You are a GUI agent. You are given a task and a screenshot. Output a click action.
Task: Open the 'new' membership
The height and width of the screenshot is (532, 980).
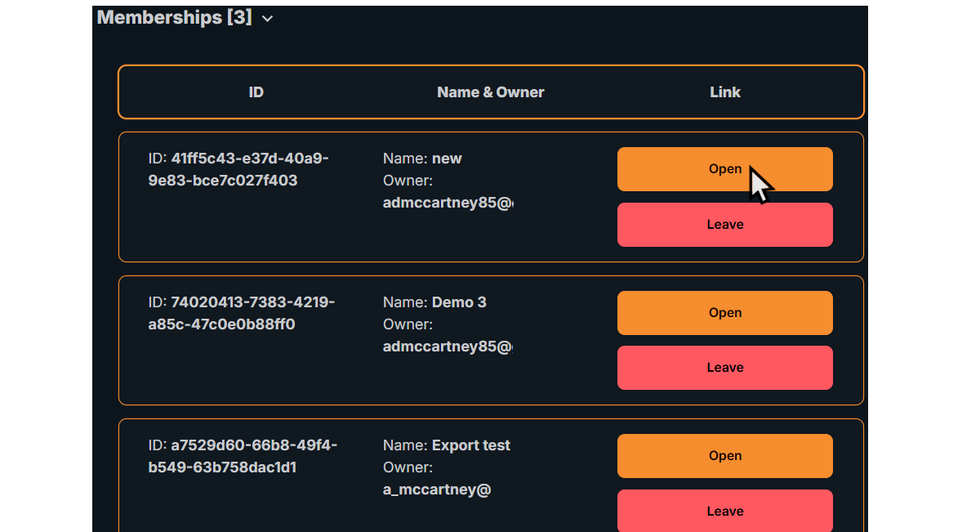724,169
